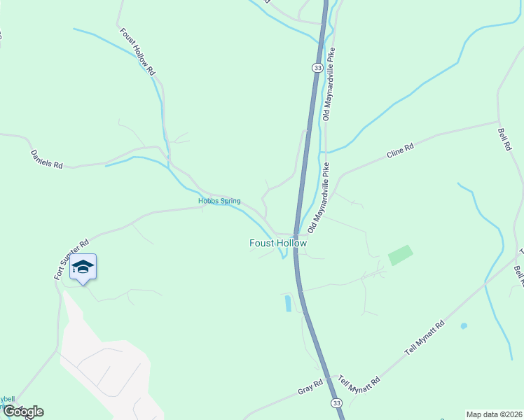Click the upper Old Maynardville Pike label
Image resolution: width=524 pixels, height=420 pixels.
tap(329, 84)
